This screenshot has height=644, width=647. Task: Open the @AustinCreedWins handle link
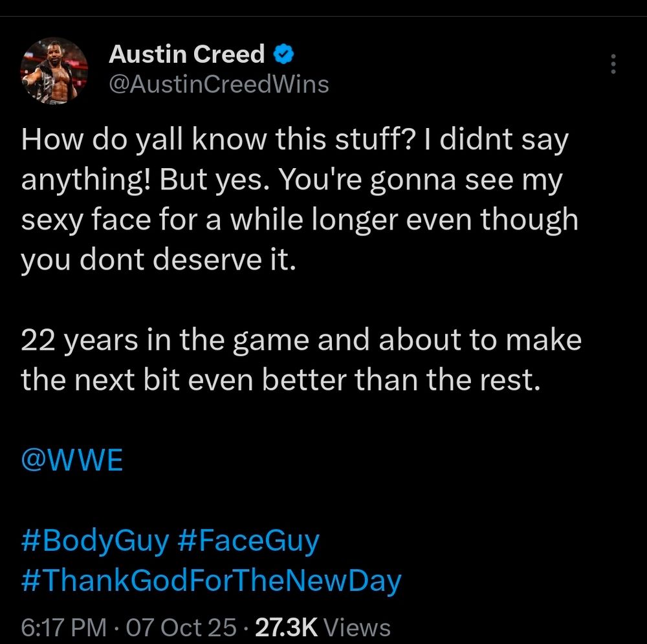(219, 84)
